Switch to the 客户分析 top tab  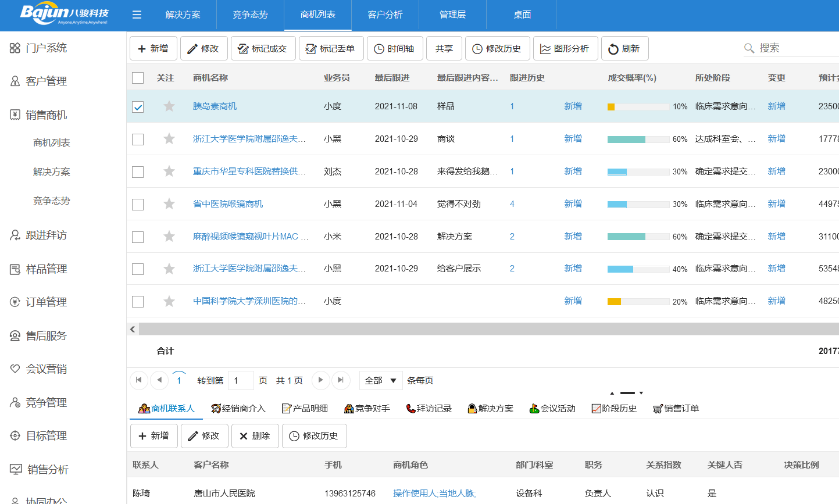click(385, 15)
